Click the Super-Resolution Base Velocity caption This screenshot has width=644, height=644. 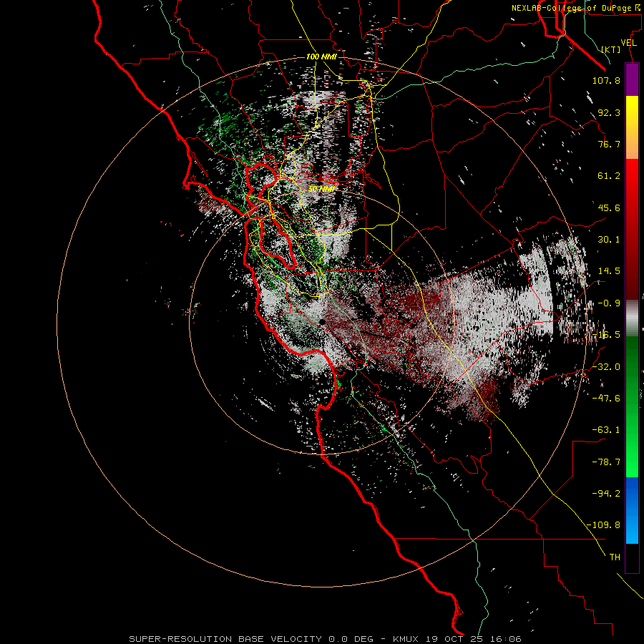(326, 639)
